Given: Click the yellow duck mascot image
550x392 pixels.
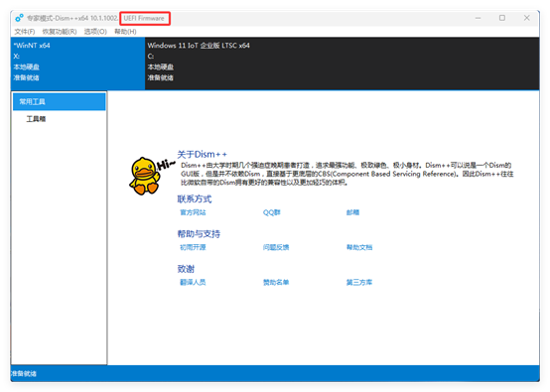Looking at the screenshot, I should click(x=145, y=176).
